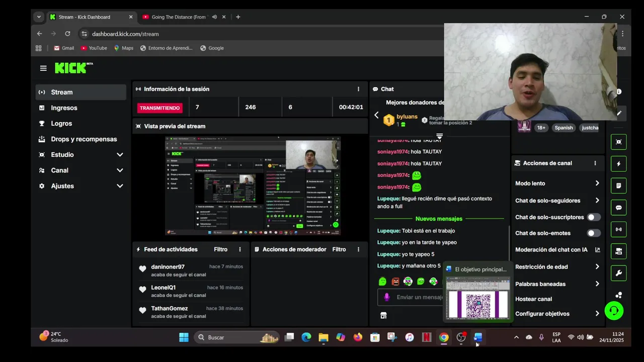Open Configurar objetivos settings

click(557, 314)
